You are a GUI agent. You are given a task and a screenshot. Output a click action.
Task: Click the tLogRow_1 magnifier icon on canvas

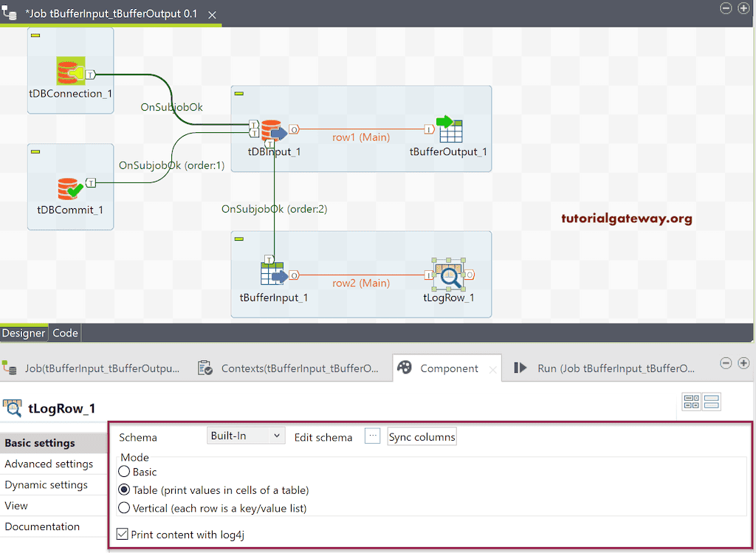(449, 275)
